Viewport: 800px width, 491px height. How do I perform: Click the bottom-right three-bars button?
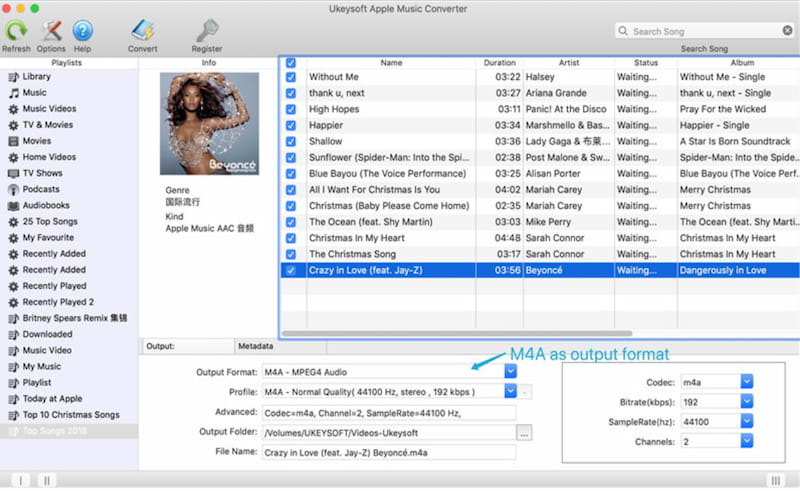776,480
